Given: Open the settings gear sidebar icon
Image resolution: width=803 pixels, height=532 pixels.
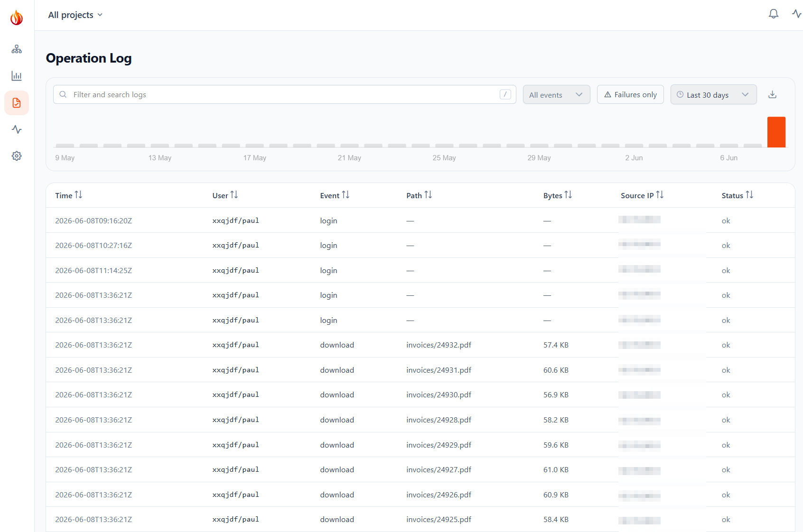Looking at the screenshot, I should 17,156.
